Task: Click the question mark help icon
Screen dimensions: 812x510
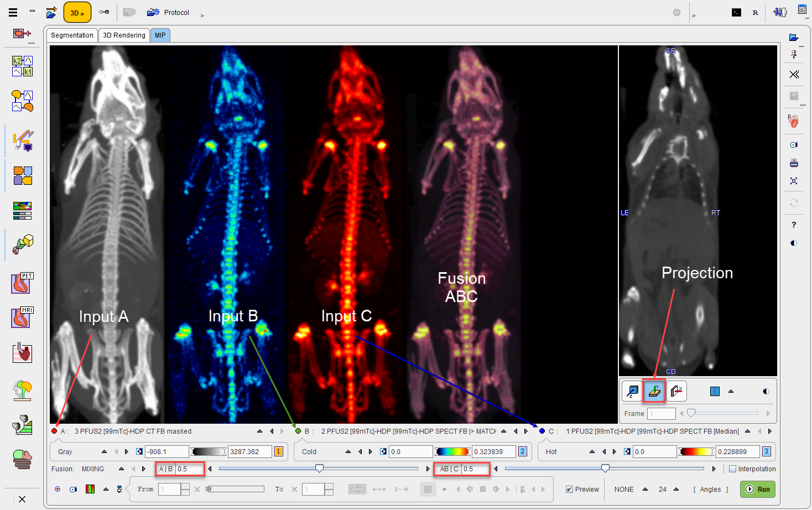Action: click(x=794, y=225)
